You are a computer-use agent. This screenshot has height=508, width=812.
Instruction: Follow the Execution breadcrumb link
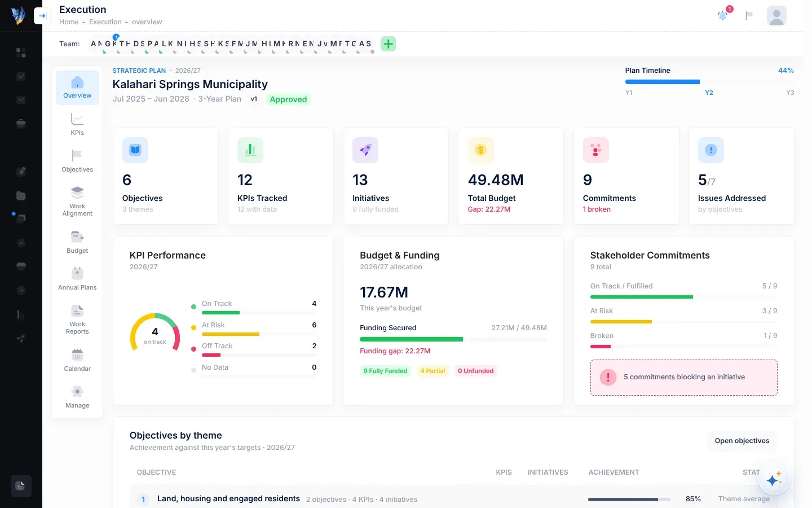tap(105, 22)
